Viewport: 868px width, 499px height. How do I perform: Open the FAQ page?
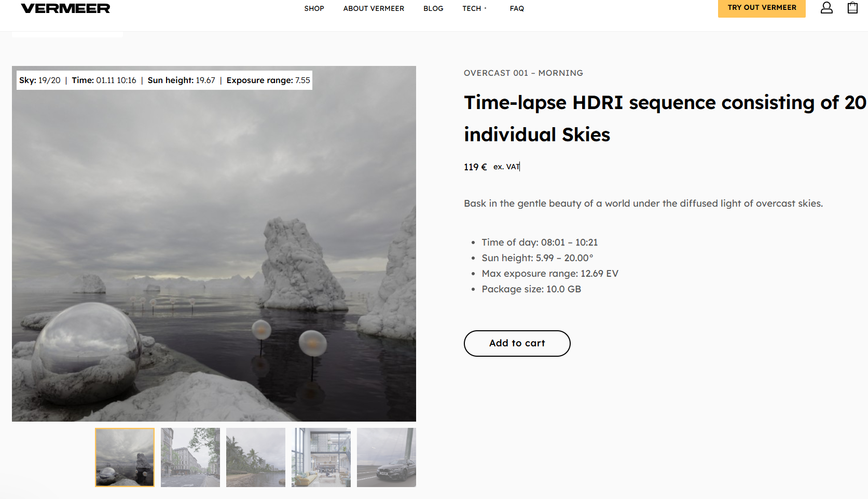[x=517, y=9]
